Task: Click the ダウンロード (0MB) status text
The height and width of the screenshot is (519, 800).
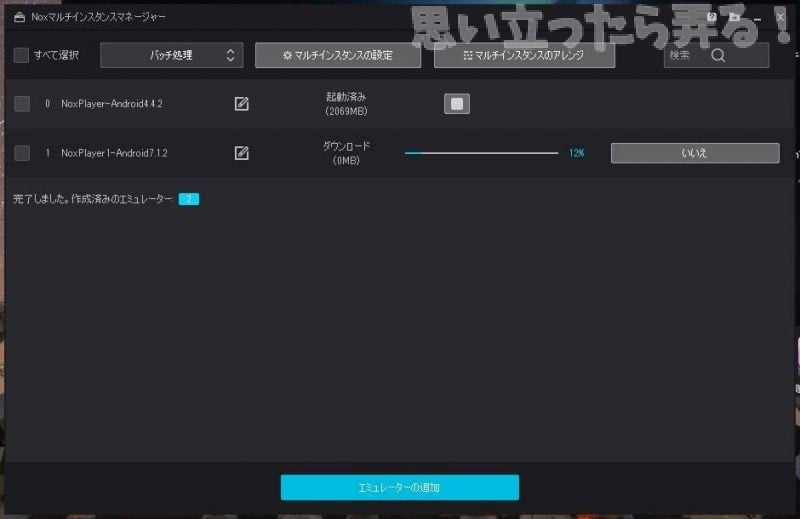Action: coord(346,153)
